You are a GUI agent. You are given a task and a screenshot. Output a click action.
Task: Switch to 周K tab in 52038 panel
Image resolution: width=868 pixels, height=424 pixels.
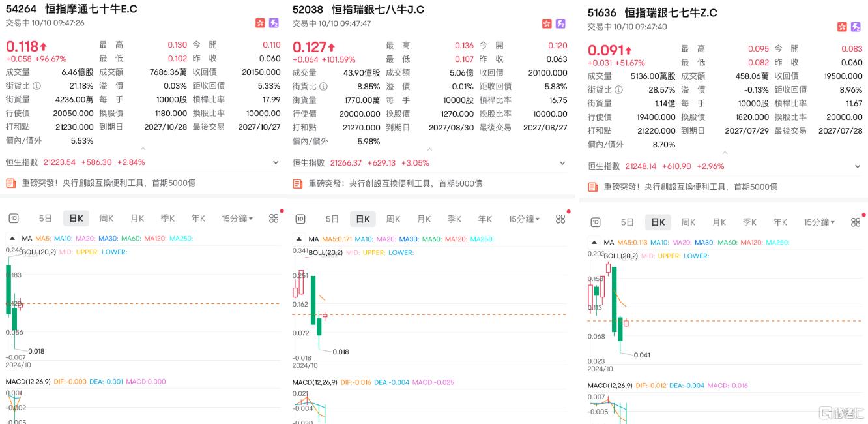[393, 219]
